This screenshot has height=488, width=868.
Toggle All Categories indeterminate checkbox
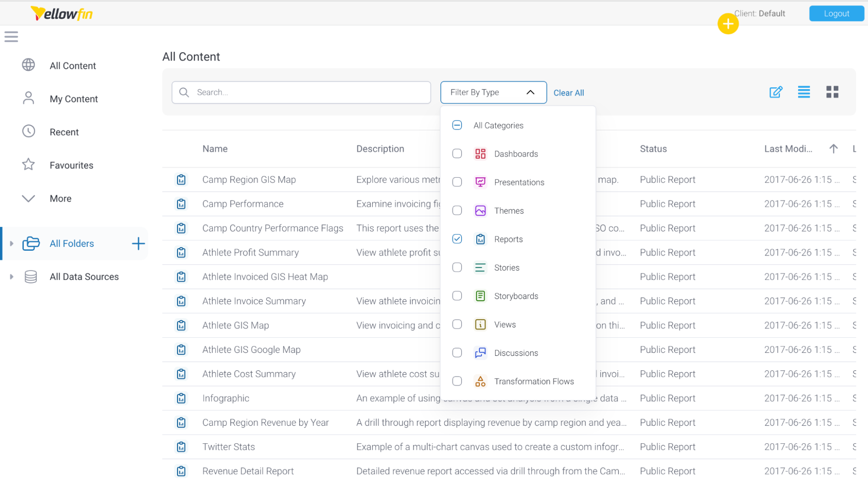(x=457, y=125)
